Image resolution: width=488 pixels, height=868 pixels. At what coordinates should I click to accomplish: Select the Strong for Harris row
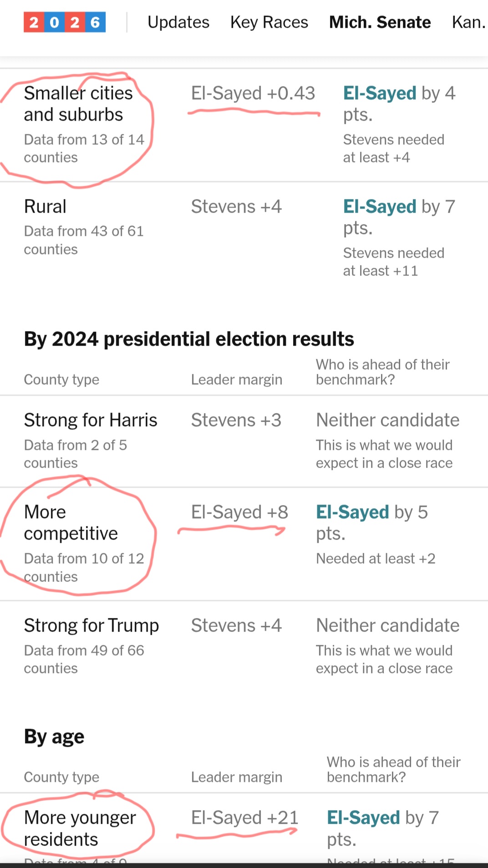point(244,441)
